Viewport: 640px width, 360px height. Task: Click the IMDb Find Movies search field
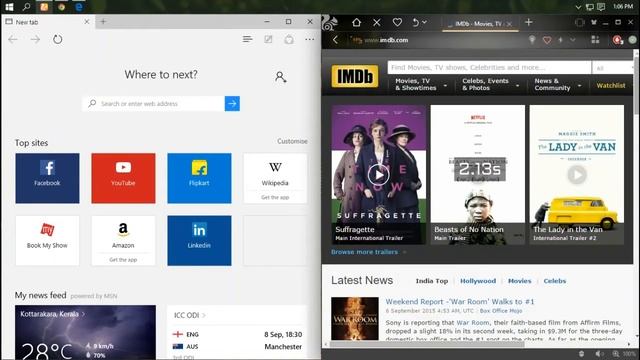[x=489, y=68]
